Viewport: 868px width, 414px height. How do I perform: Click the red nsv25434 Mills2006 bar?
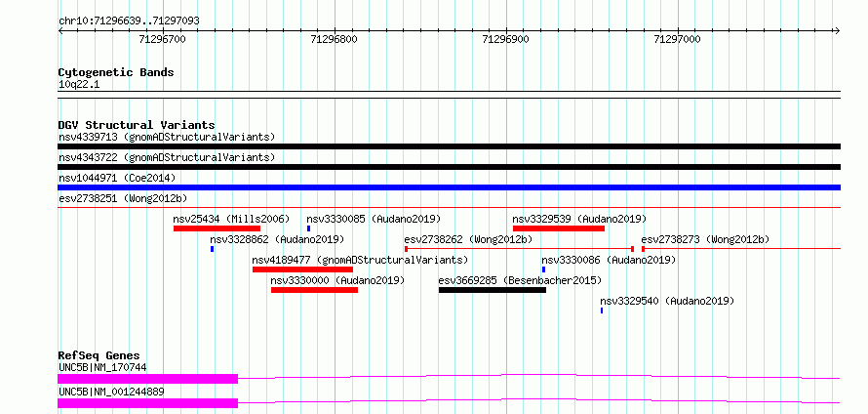217,228
